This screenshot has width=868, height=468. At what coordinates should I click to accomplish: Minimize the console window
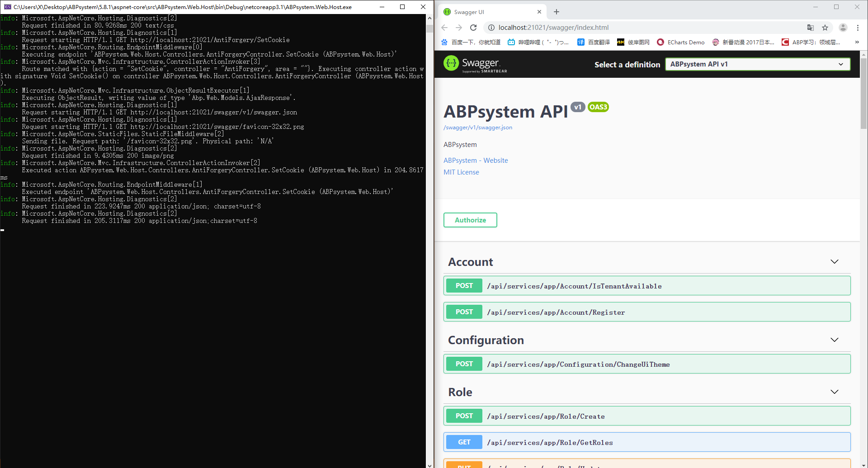coord(382,7)
